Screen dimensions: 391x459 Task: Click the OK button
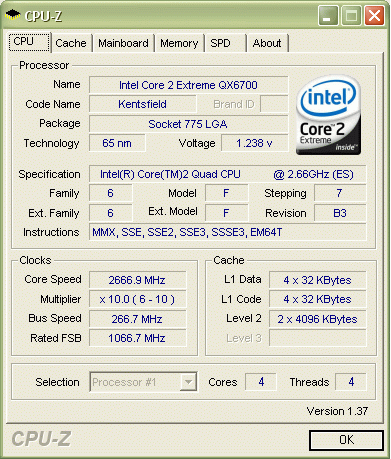click(346, 440)
